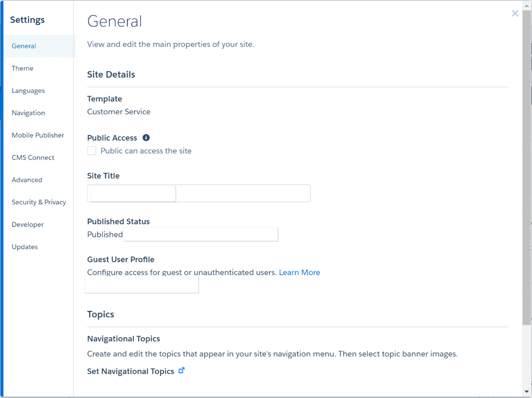Go to the Developer section

(x=28, y=225)
